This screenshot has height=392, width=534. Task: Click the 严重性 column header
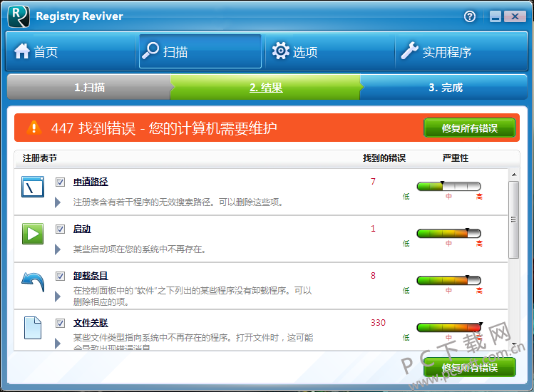tap(456, 158)
